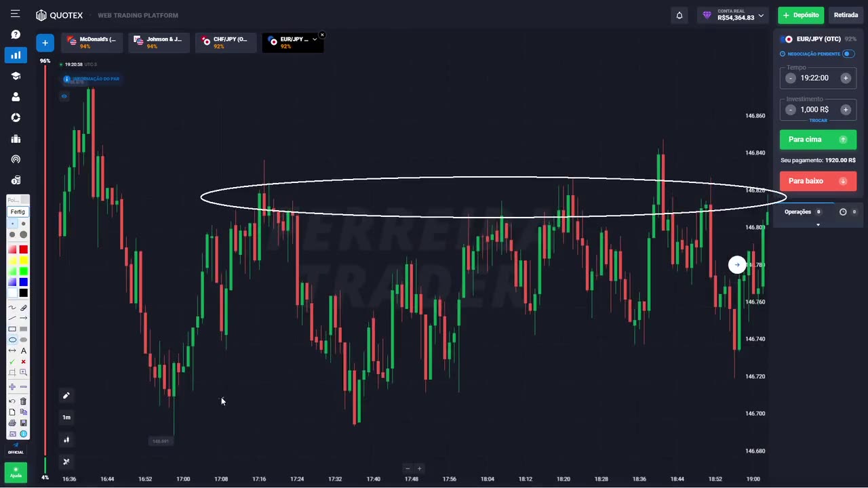868x488 pixels.
Task: Expand the operations panel arrow
Action: (x=818, y=224)
